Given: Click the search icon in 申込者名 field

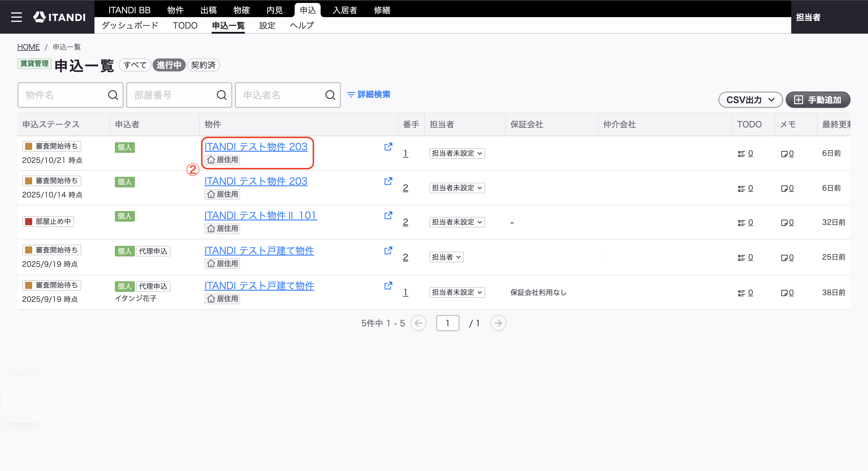Looking at the screenshot, I should coord(330,95).
